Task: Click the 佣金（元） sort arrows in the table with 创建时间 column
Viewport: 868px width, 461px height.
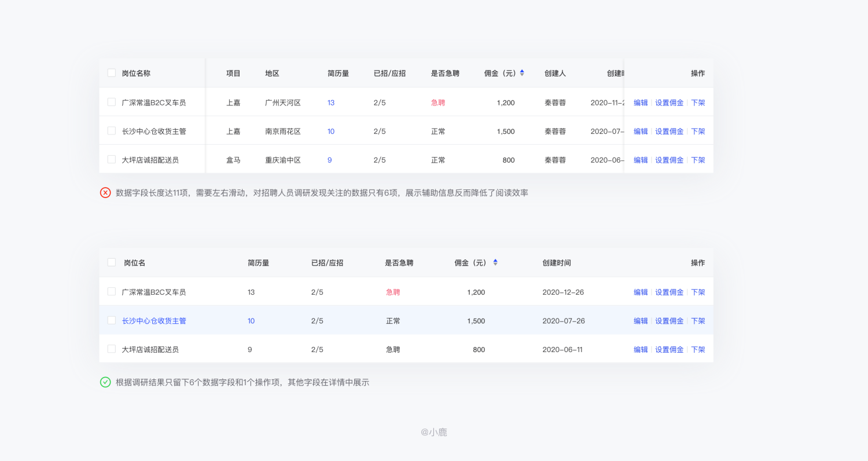Action: pyautogui.click(x=495, y=262)
